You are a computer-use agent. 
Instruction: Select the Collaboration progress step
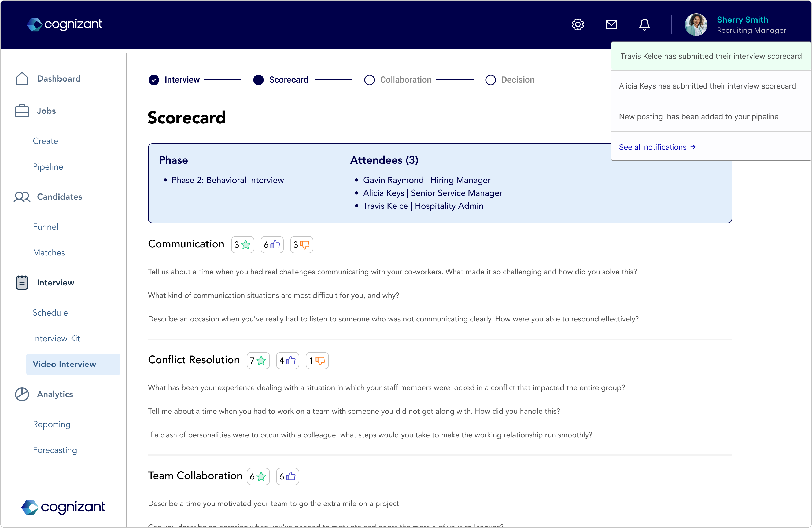tap(398, 79)
